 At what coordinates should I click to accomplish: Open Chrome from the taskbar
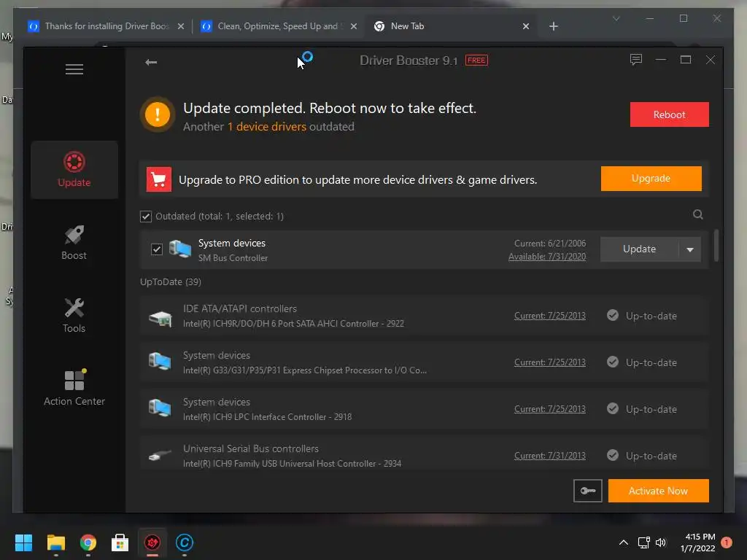click(88, 542)
